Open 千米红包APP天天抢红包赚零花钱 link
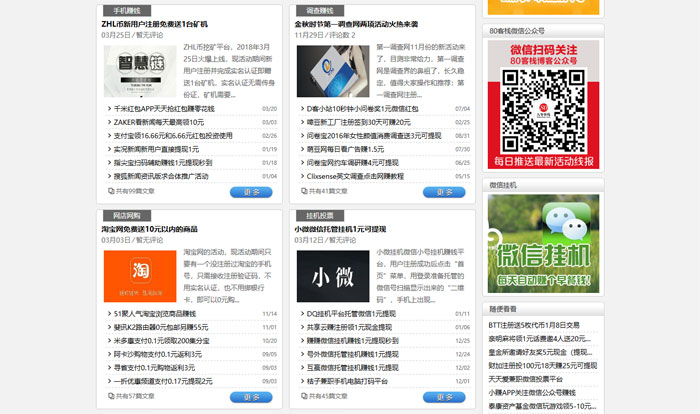The image size is (700, 414). [164, 109]
